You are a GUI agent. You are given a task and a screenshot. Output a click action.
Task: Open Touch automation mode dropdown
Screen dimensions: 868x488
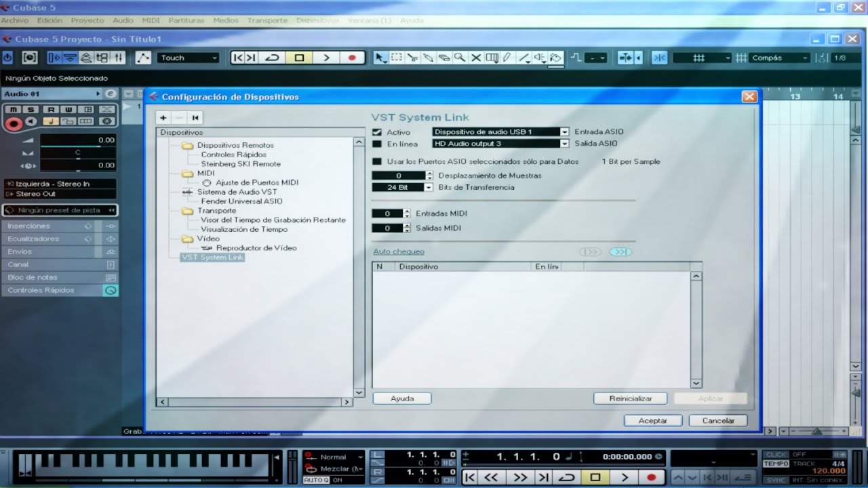click(188, 58)
